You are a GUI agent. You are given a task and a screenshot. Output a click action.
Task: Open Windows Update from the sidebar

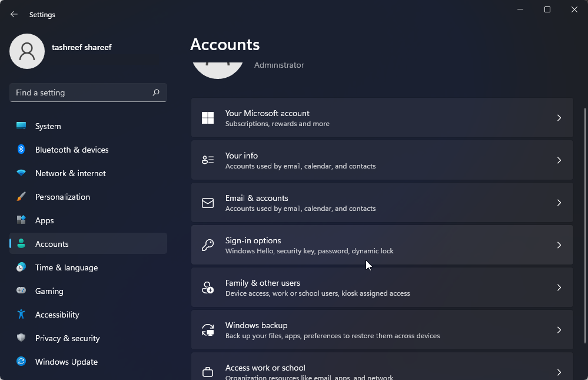pyautogui.click(x=66, y=362)
